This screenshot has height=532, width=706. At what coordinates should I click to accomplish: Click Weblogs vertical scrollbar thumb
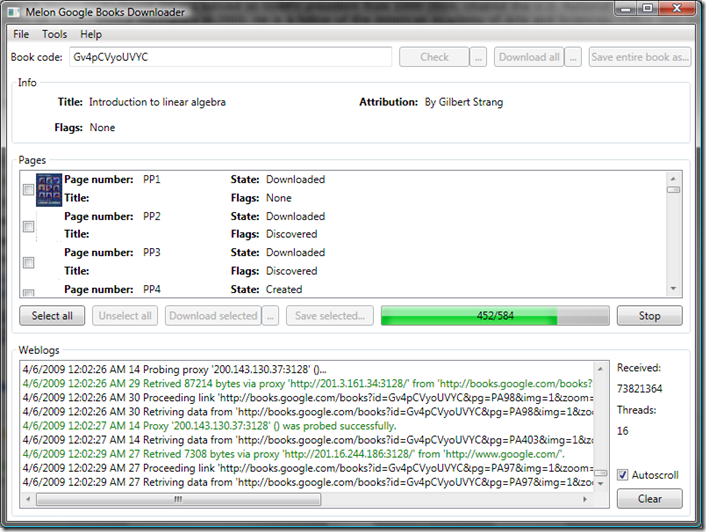600,473
